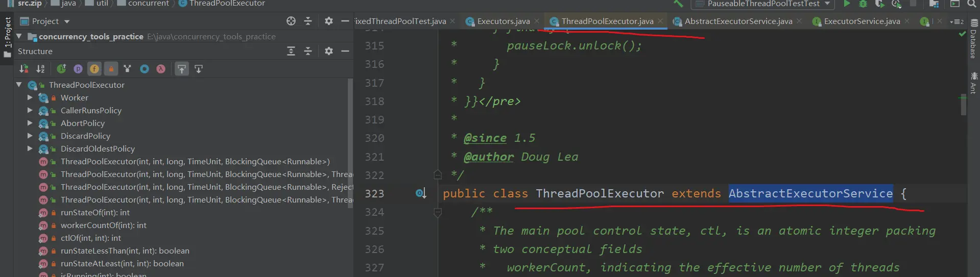Click concurrent folder in navigation breadcrumb
The width and height of the screenshot is (980, 277).
143,4
